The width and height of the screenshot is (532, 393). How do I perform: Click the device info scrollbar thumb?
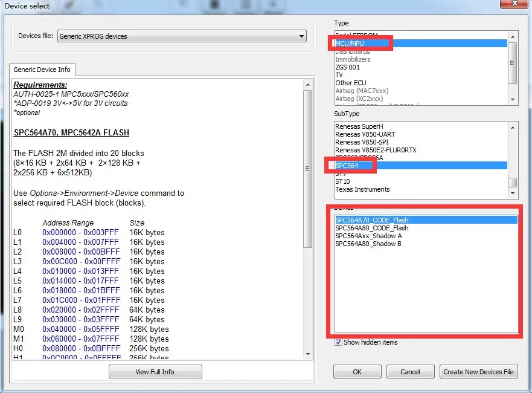[x=308, y=169]
